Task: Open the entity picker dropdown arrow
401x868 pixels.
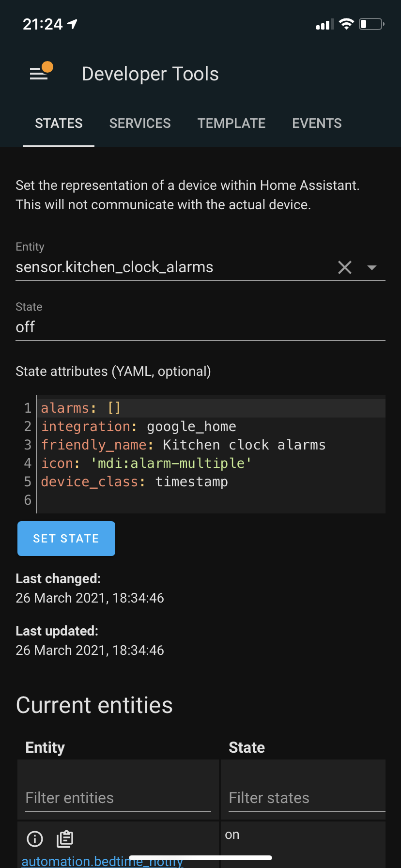Action: [x=372, y=267]
